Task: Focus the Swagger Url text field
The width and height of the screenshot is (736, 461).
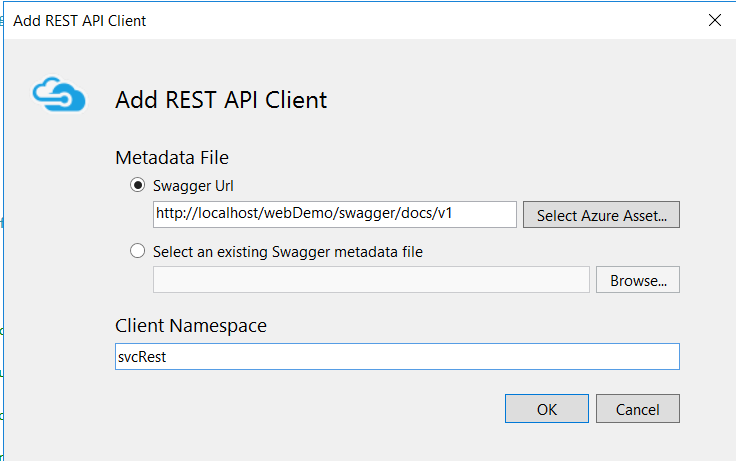Action: (x=335, y=215)
